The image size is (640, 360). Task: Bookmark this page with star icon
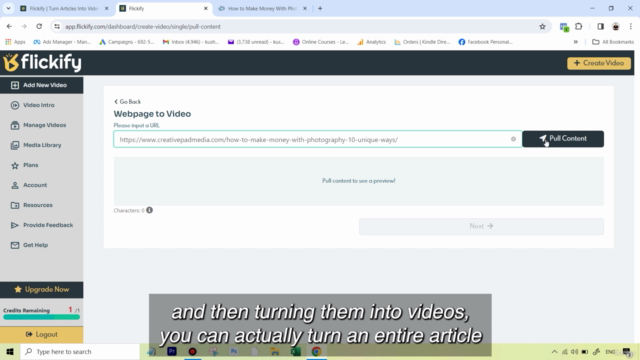[542, 27]
